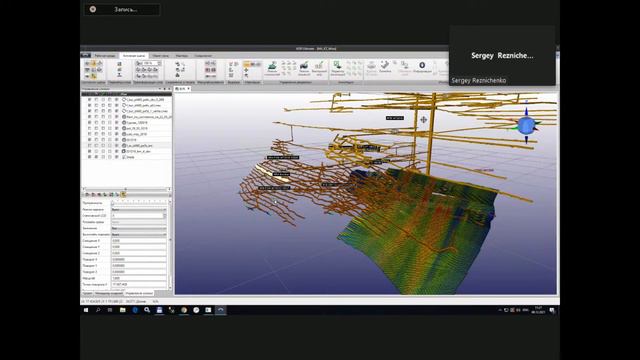Screen dimensions: 640x360
Task: Click the Поворот X rotation input field
Action: tap(139, 260)
